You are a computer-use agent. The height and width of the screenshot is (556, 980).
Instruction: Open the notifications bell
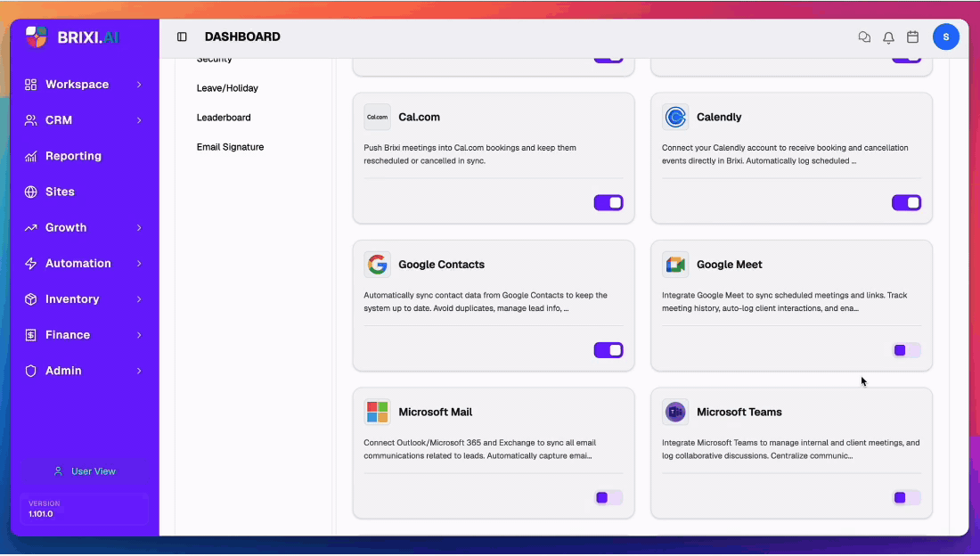tap(888, 37)
